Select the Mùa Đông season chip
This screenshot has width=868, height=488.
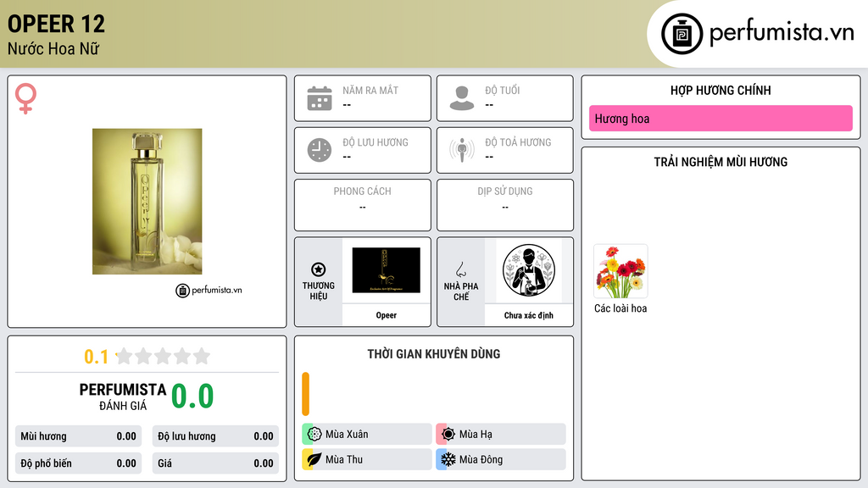501,459
